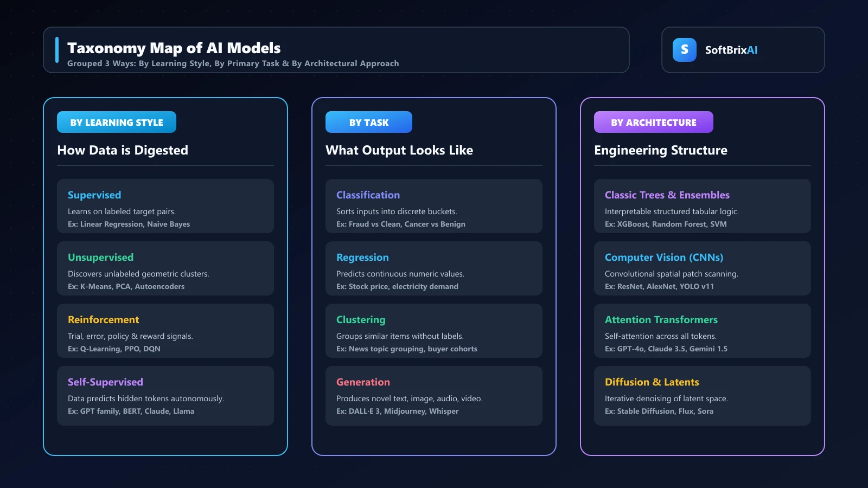Screen dimensions: 868x488
Task: Open the 'Classic Trees & Ensembles' card title
Action: (x=667, y=195)
